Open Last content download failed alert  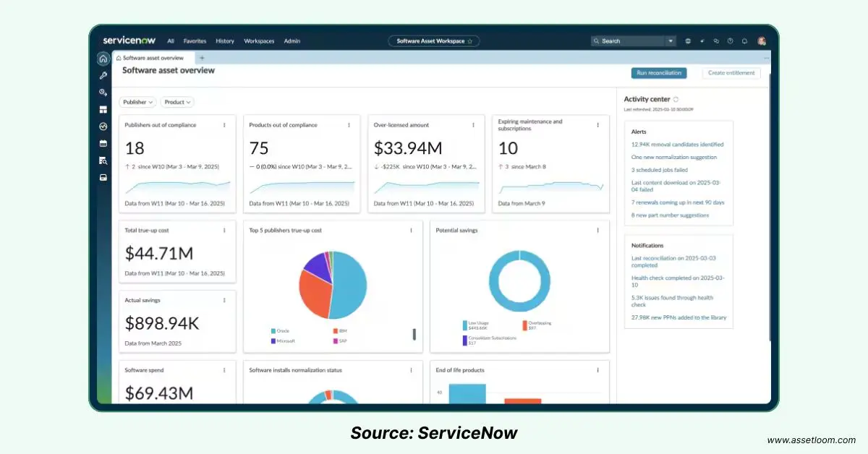677,186
